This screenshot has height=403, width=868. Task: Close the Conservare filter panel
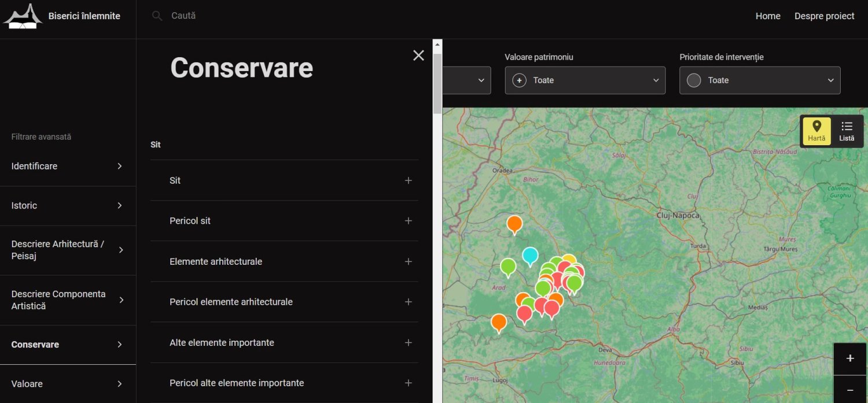coord(418,56)
